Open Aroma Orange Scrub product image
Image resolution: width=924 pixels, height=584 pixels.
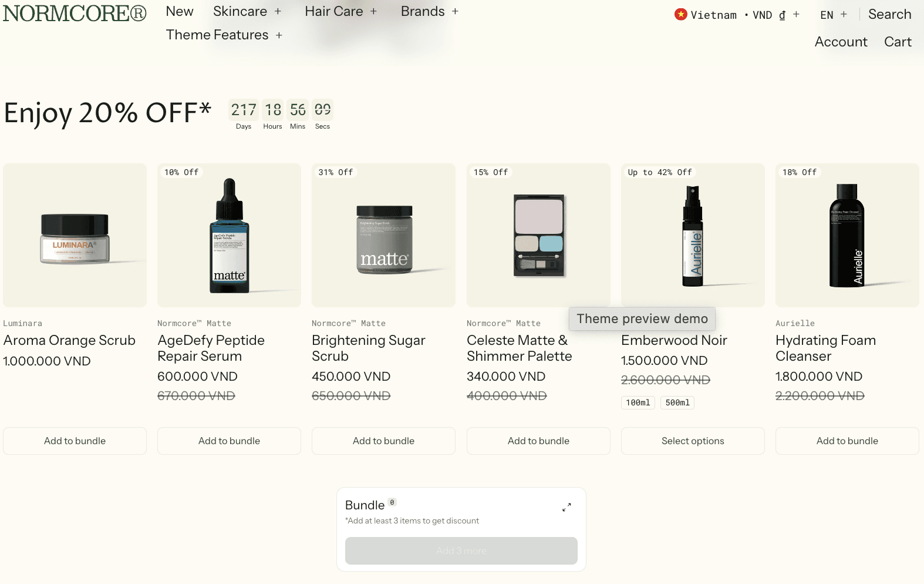pyautogui.click(x=75, y=235)
